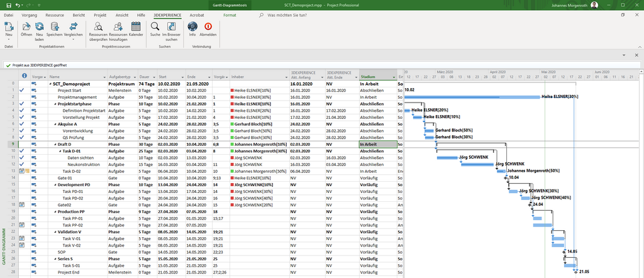
Task: Open the Datei tab
Action: [9, 15]
